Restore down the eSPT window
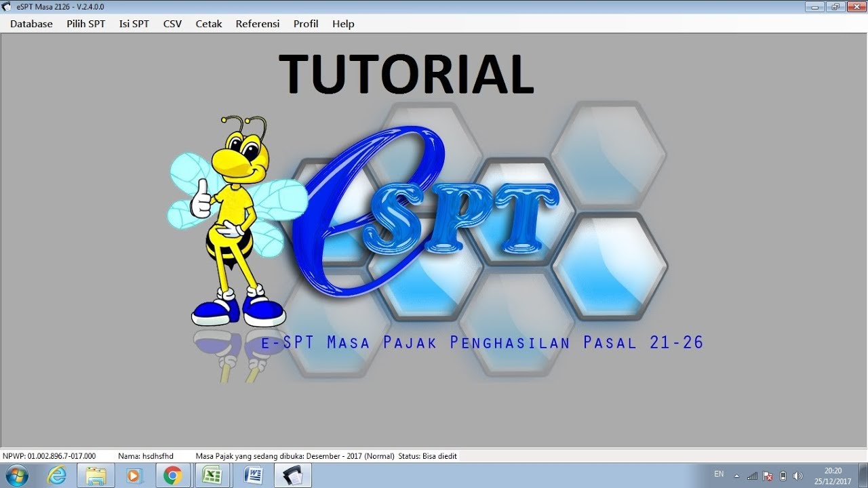Viewport: 868px width, 488px height. point(835,6)
